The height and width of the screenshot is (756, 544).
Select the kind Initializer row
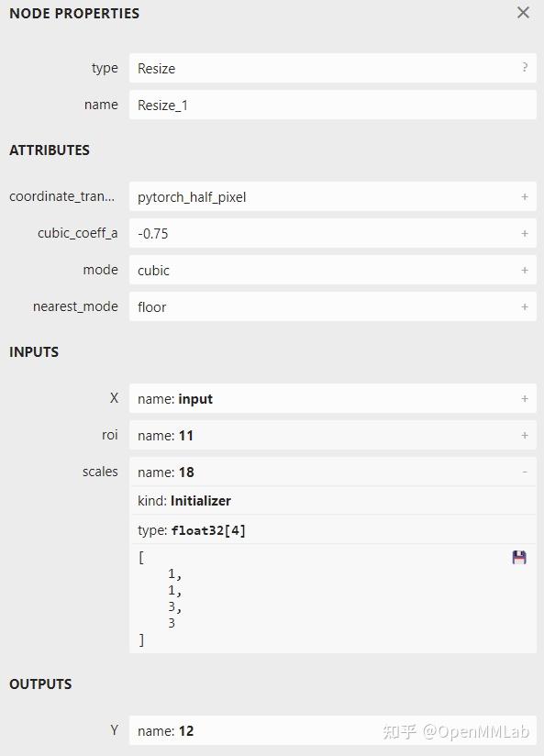pos(333,500)
